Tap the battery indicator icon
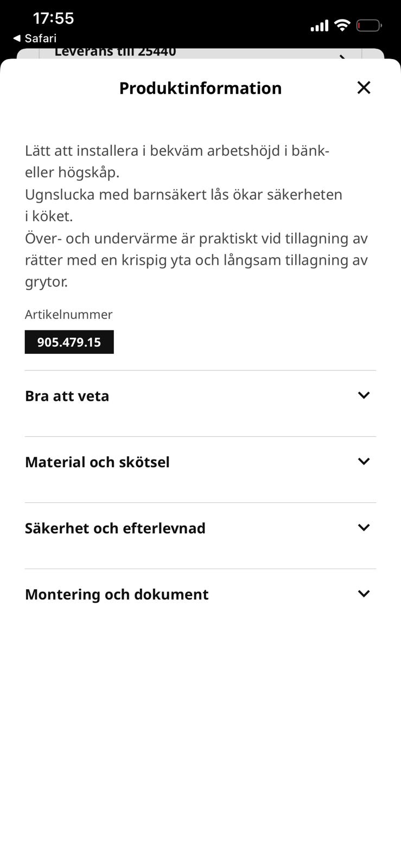The height and width of the screenshot is (868, 401). pos(369,25)
